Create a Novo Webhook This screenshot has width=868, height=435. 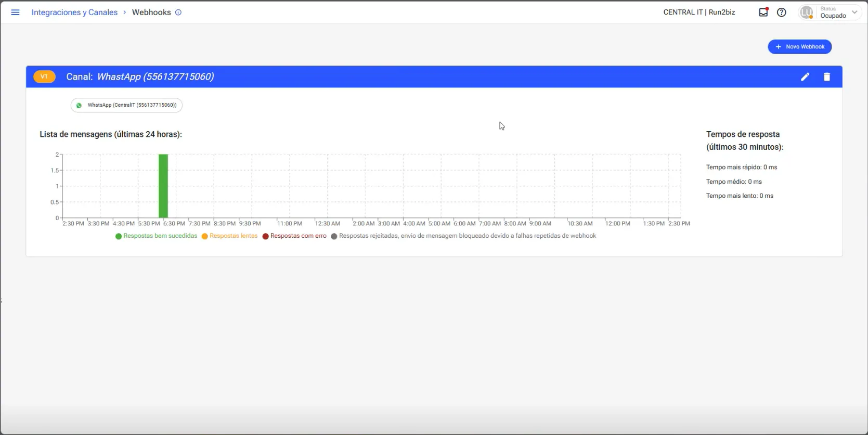click(800, 47)
